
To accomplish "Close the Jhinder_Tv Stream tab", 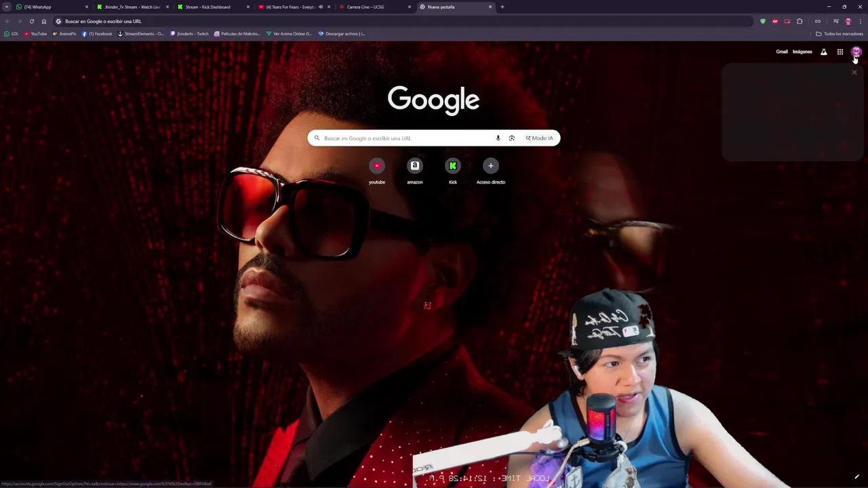I will coord(167,7).
